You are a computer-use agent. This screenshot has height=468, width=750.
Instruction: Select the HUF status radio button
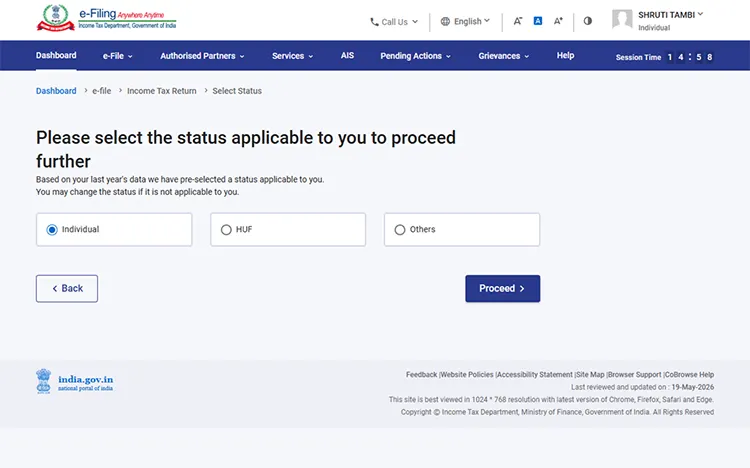coord(226,230)
